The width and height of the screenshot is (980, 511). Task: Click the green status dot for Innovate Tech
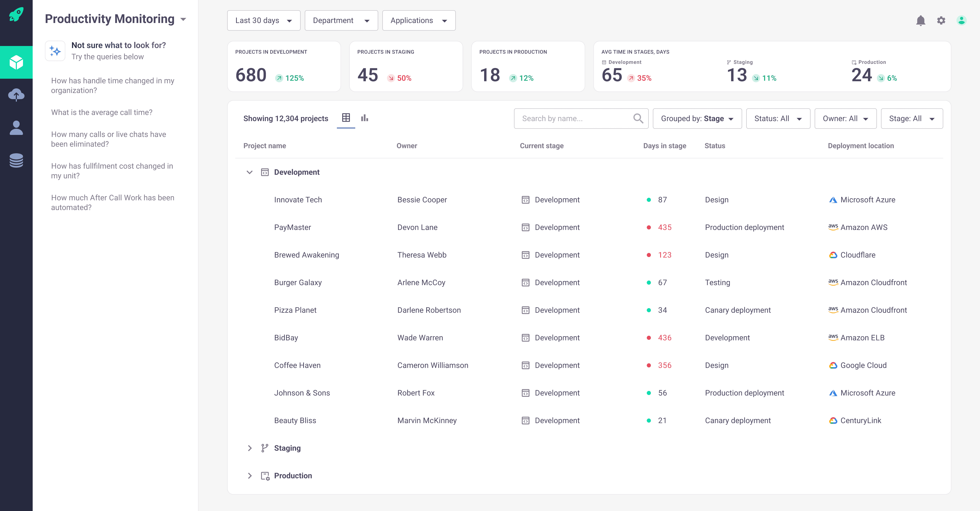[x=649, y=200]
